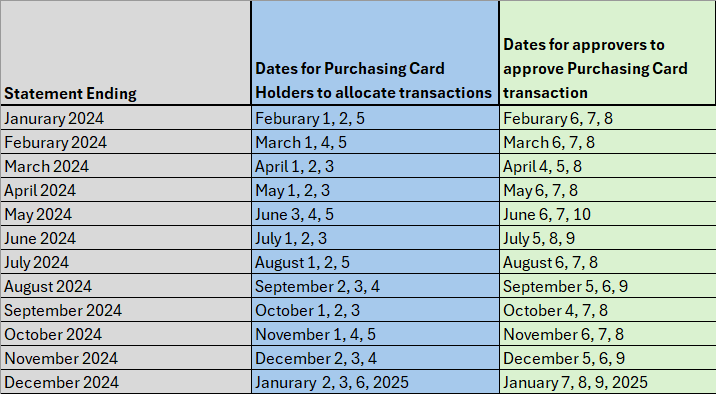Click the March 2024 statement cell
This screenshot has height=394, width=716.
pos(126,166)
